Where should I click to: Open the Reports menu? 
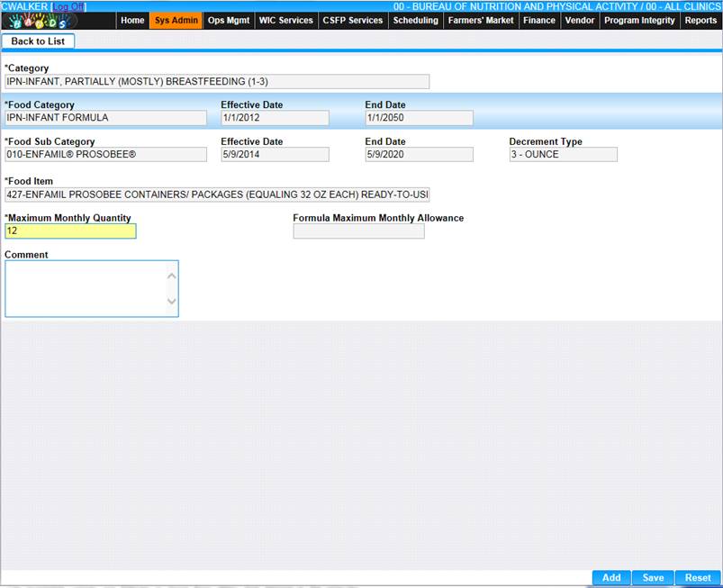pos(700,21)
